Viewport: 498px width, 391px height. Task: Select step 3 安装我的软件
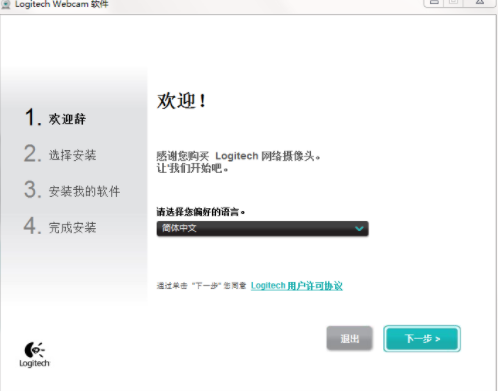[72, 190]
